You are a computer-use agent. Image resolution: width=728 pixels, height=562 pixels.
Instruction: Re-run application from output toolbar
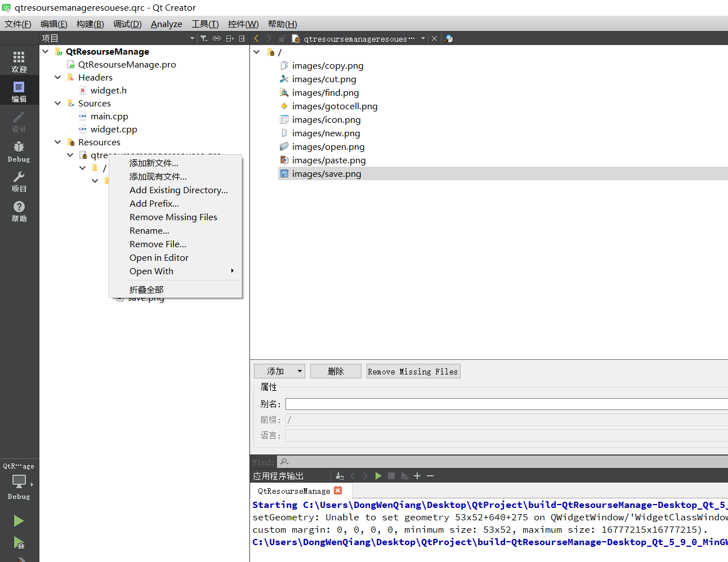[378, 476]
